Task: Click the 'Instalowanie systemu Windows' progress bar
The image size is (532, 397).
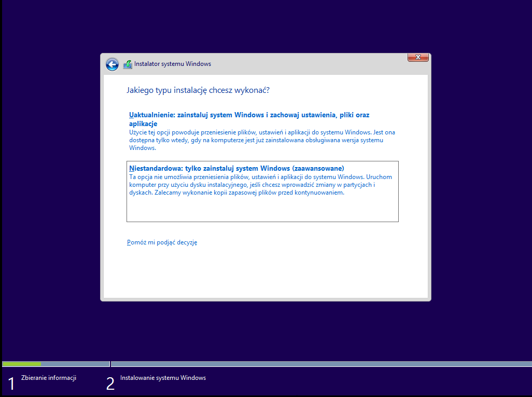Action: click(x=321, y=364)
